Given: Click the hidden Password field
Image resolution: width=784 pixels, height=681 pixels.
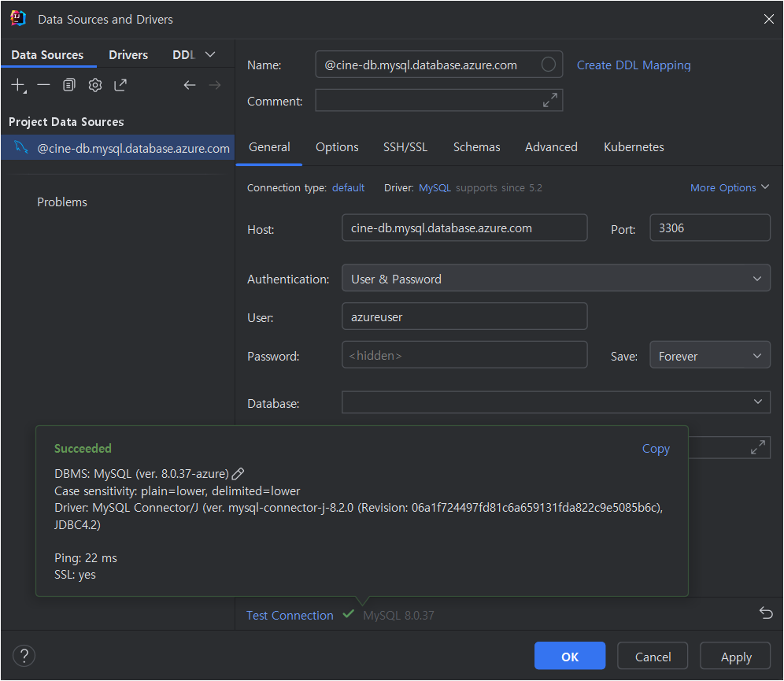Looking at the screenshot, I should (x=464, y=355).
